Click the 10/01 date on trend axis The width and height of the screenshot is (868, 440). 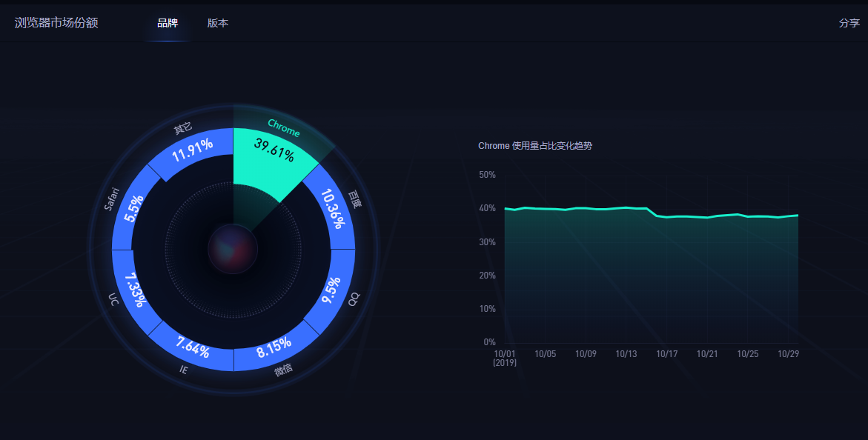point(504,354)
